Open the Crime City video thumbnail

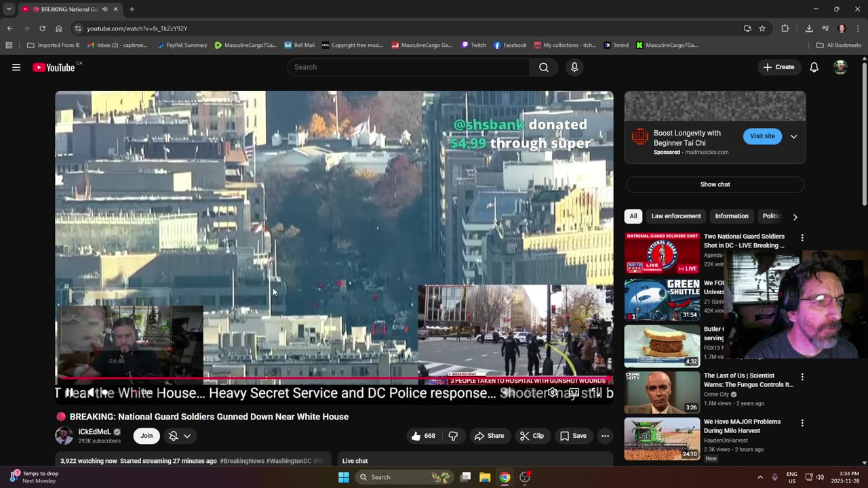(662, 392)
